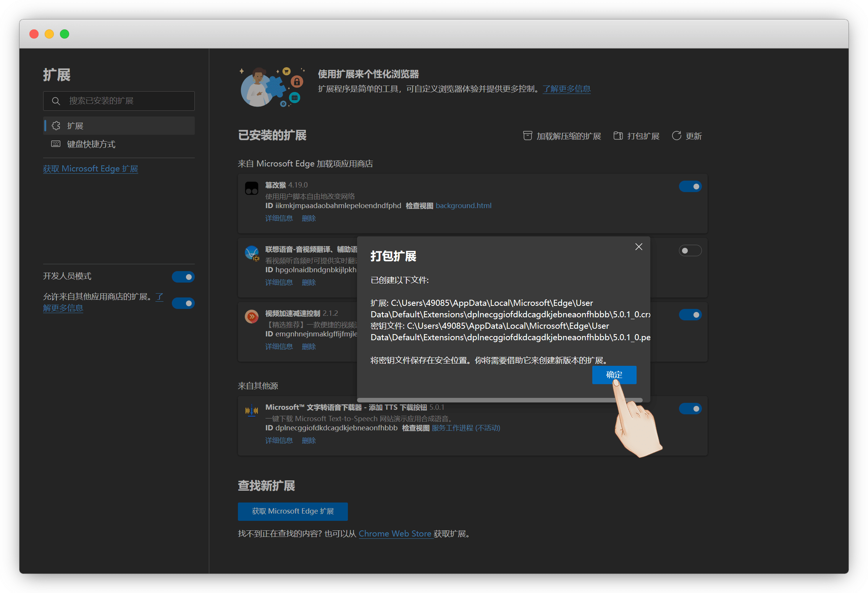Disable the TTS downloader extension toggle

click(x=690, y=409)
